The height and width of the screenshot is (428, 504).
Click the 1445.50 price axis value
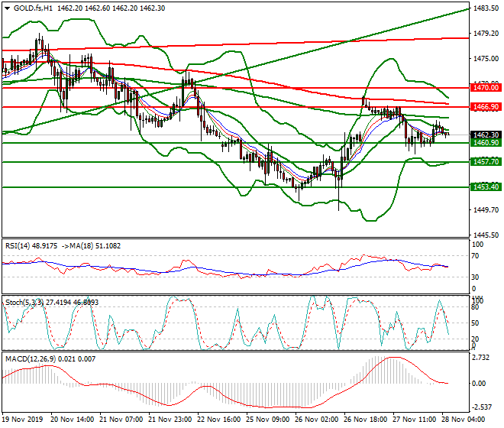coord(486,235)
